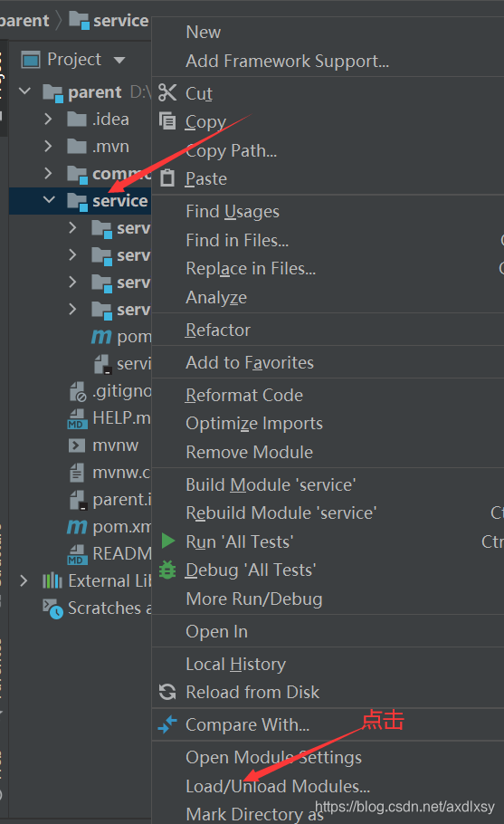Choose Build Module 'service' entry
Viewport: 504px width, 824px height.
click(271, 484)
